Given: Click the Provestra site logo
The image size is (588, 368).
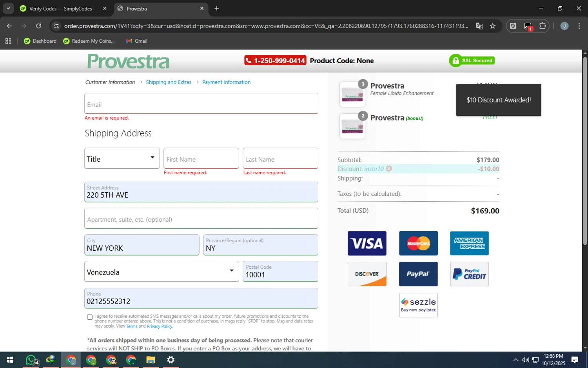Looking at the screenshot, I should pyautogui.click(x=128, y=61).
